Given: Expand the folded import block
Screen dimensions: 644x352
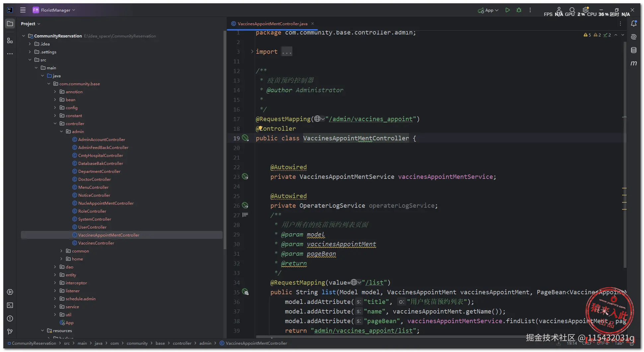Looking at the screenshot, I should (x=252, y=51).
